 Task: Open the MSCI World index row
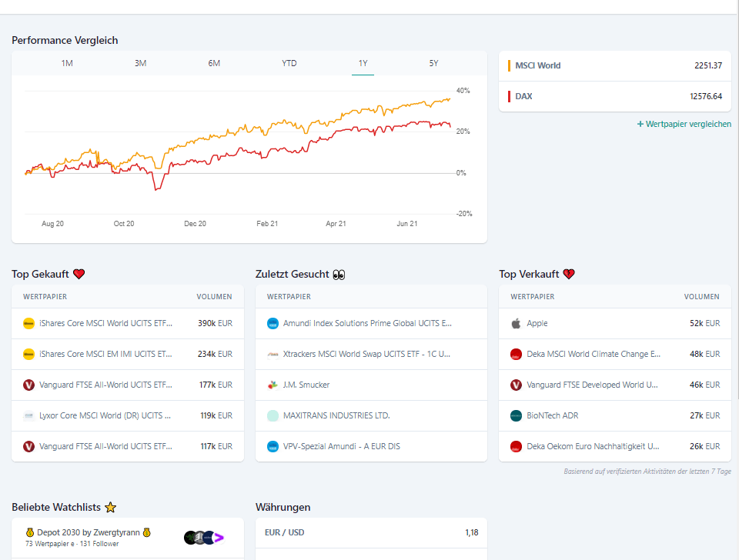click(x=615, y=66)
